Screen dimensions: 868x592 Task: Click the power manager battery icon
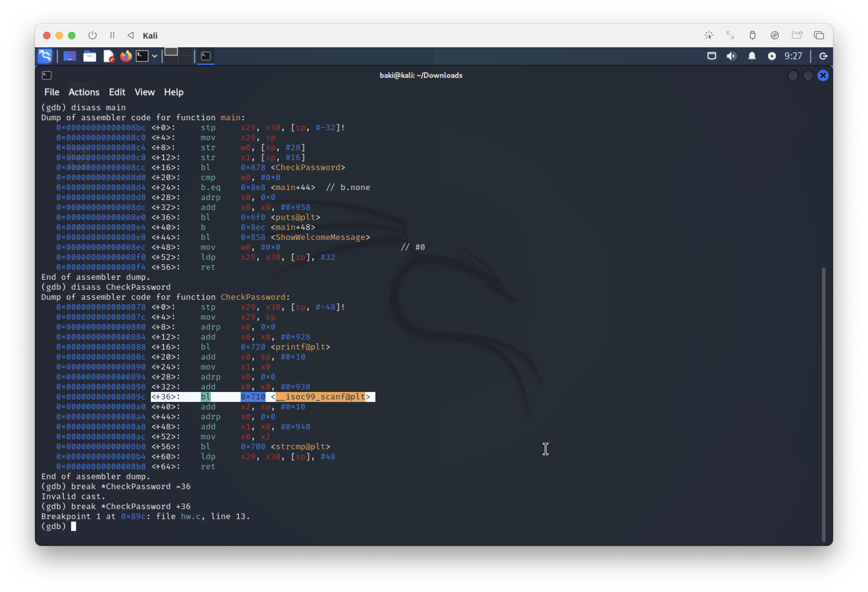pos(772,56)
